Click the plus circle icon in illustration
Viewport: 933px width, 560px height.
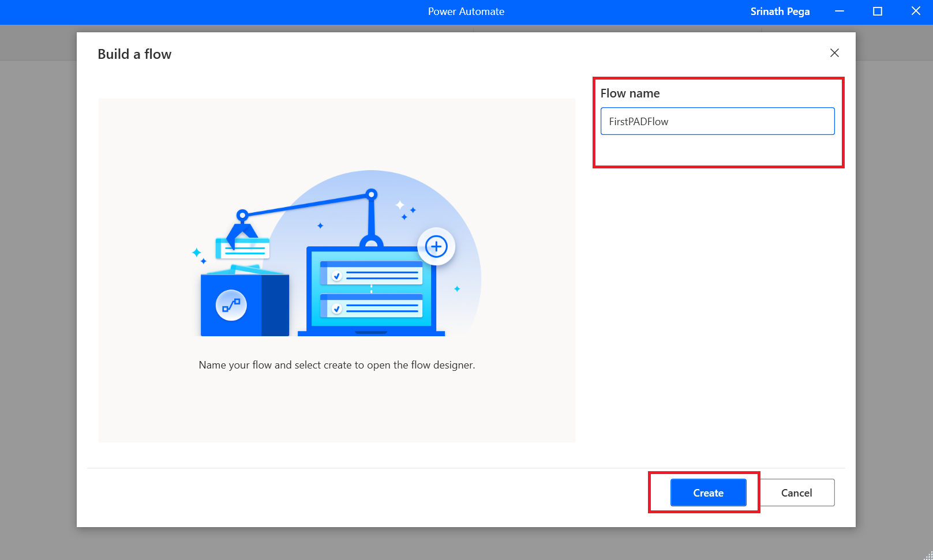(436, 247)
